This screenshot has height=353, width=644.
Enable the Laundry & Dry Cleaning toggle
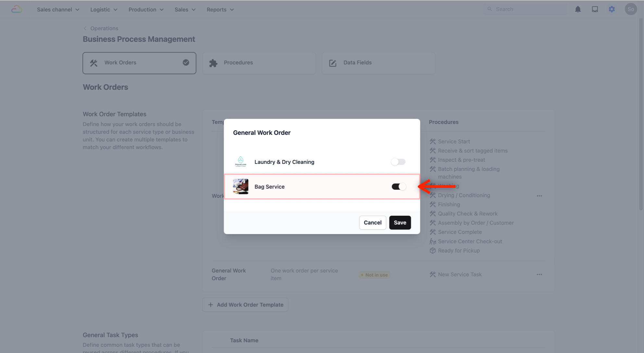coord(398,162)
